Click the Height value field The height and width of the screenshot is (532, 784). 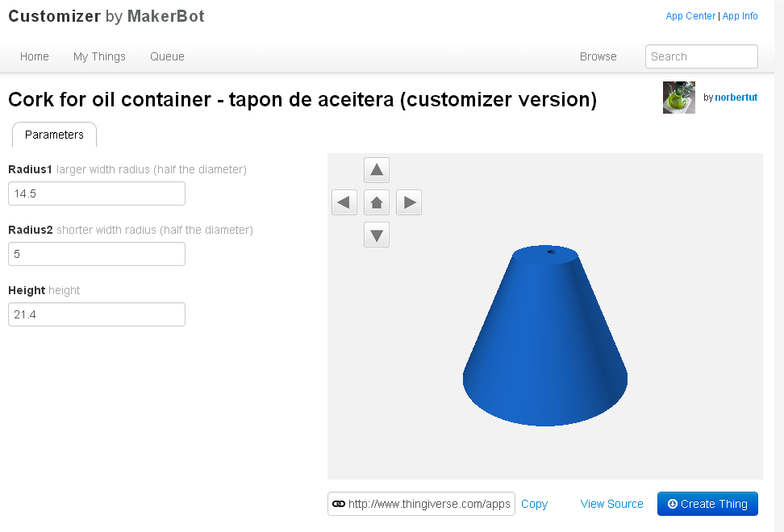[97, 314]
